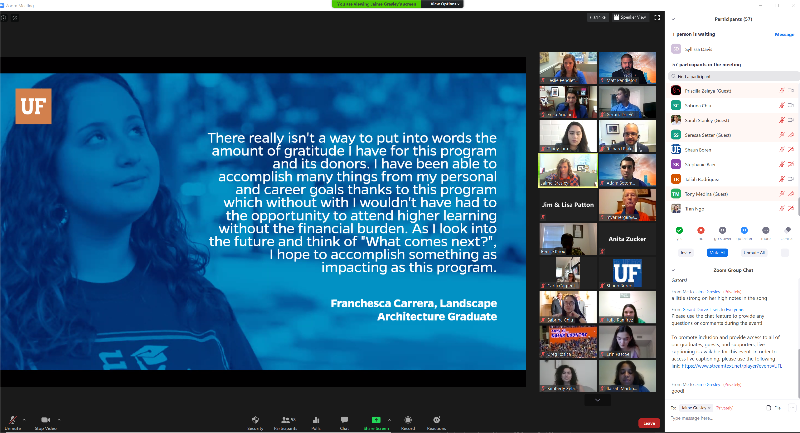
Task: Toggle microphone for last listed participant
Action: tap(782, 209)
